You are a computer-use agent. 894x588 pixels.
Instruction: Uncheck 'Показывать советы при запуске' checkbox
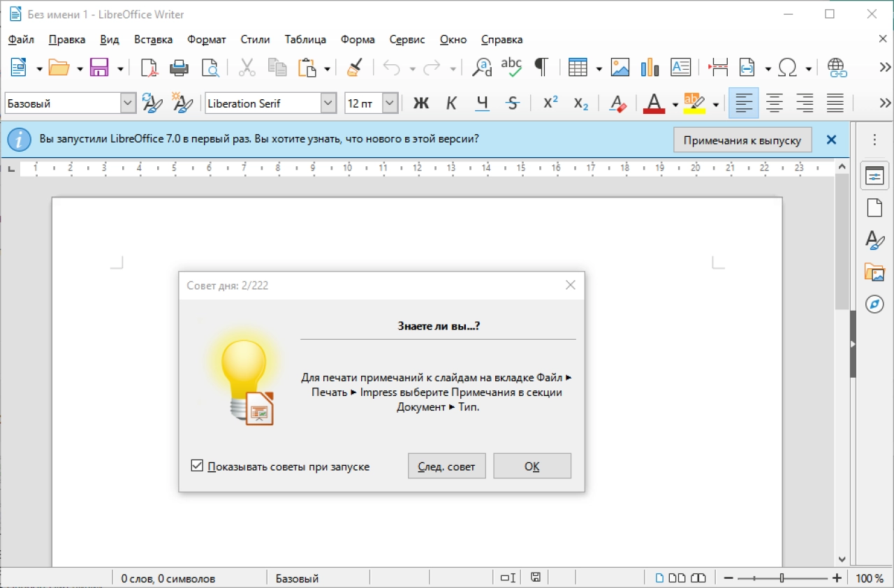[197, 466]
